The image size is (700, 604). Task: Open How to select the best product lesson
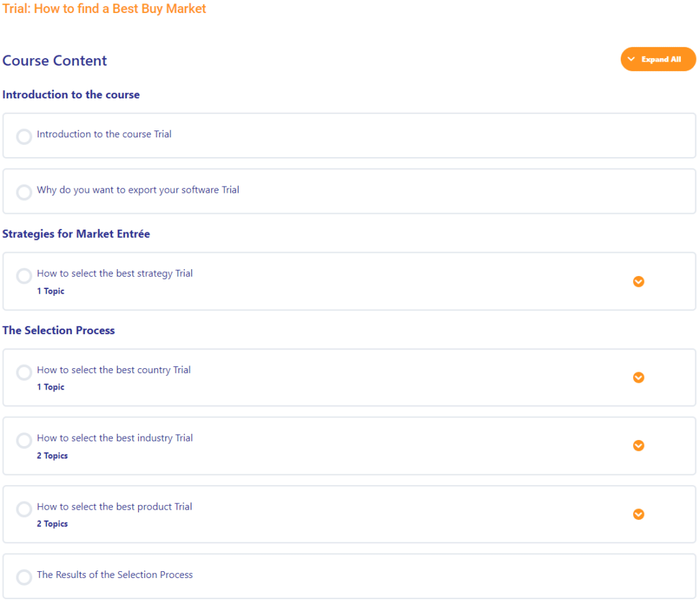pos(114,507)
